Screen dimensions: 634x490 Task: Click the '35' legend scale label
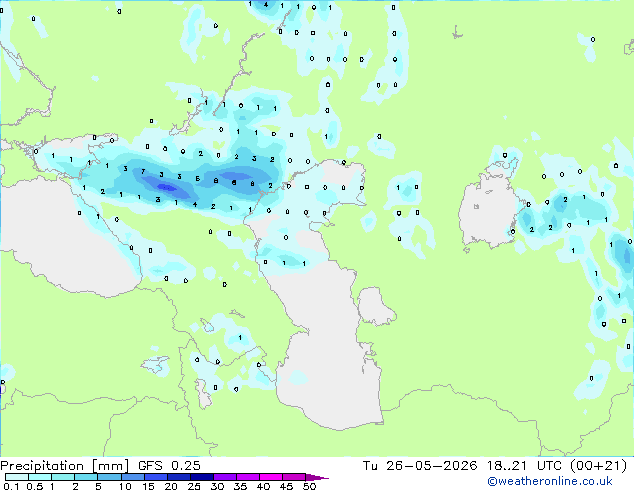pyautogui.click(x=240, y=486)
